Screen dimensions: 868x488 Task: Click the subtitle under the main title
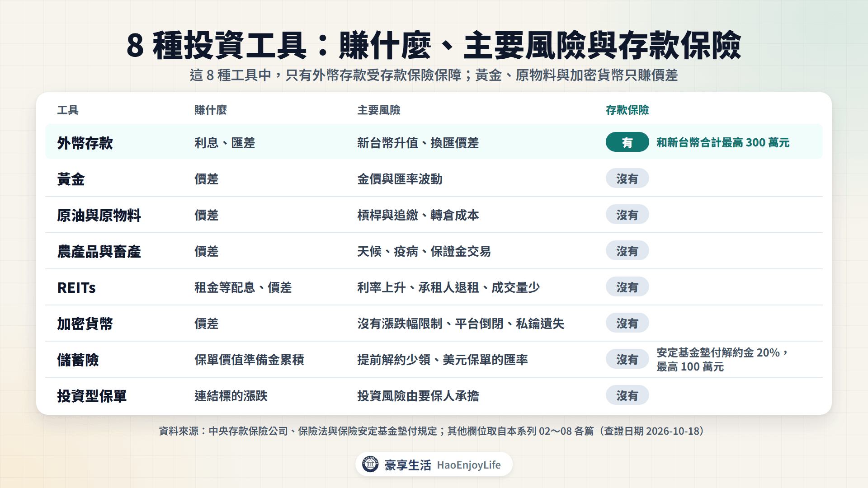pos(434,75)
